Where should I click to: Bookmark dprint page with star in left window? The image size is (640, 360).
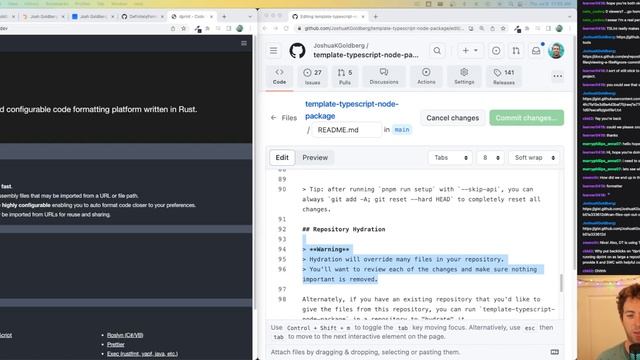click(x=184, y=29)
